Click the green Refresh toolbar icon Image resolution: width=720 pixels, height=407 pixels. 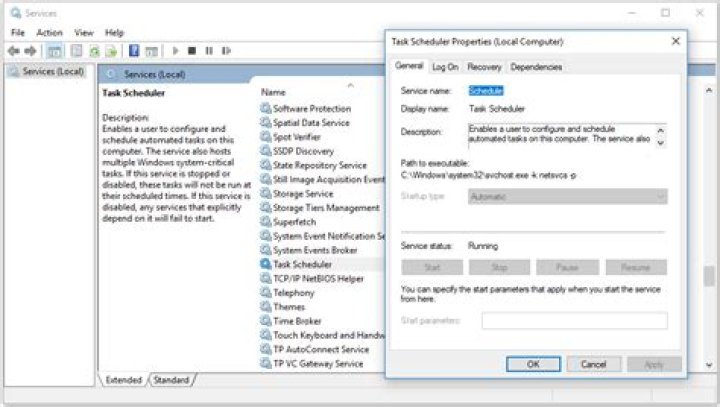pyautogui.click(x=94, y=51)
